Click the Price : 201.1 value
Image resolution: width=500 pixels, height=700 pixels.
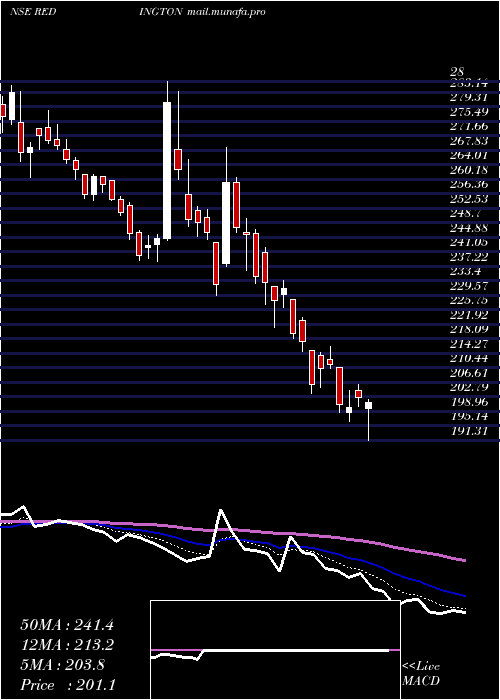pos(68,685)
